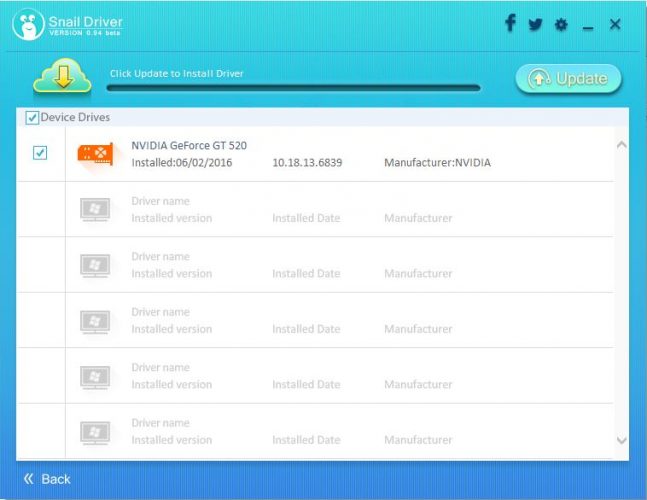Uncheck the NVIDIA GeForce GT 520 checkbox

40,153
